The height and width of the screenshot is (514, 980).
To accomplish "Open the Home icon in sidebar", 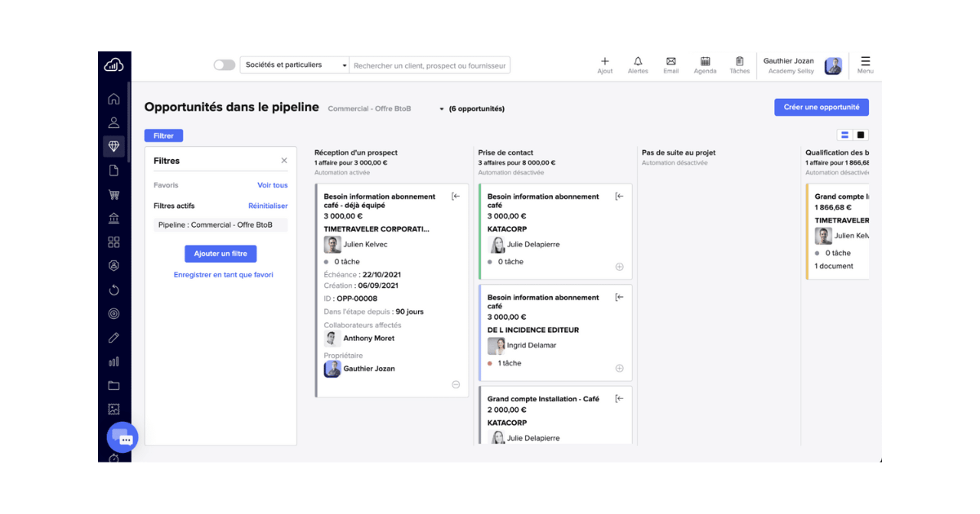I will [114, 99].
